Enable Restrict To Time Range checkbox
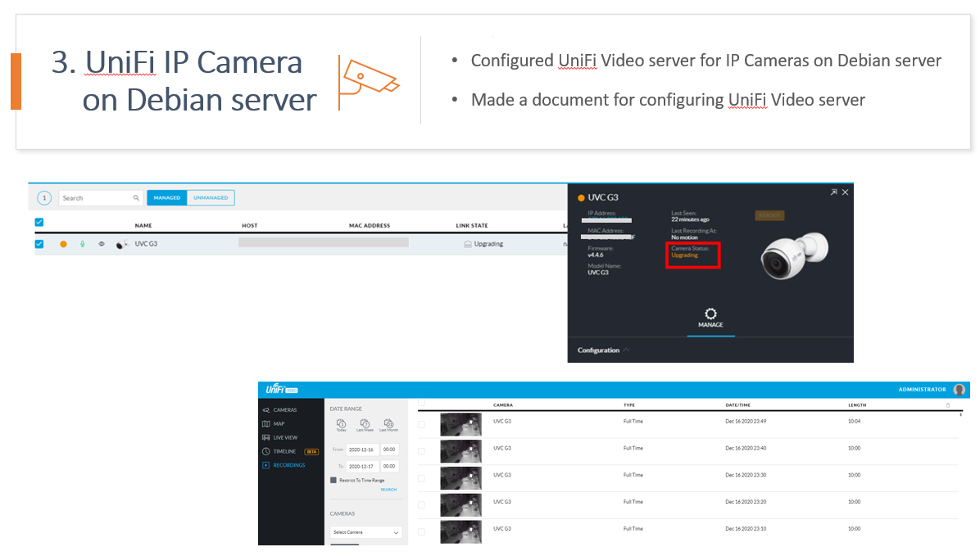This screenshot has width=980, height=556. 333,480
